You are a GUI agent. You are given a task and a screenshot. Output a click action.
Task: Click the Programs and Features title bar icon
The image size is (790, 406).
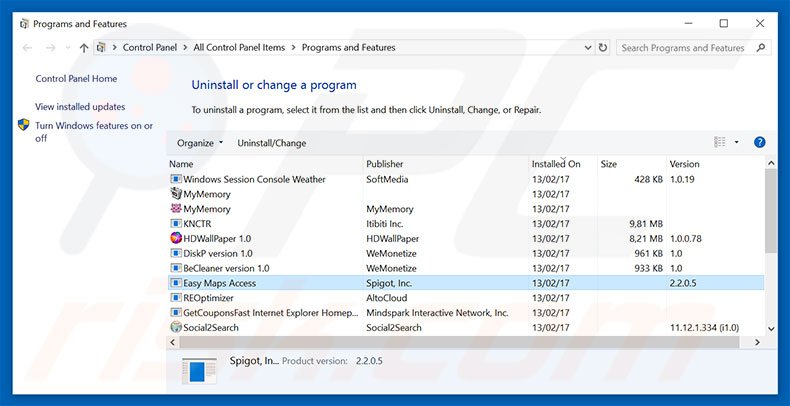click(x=24, y=24)
